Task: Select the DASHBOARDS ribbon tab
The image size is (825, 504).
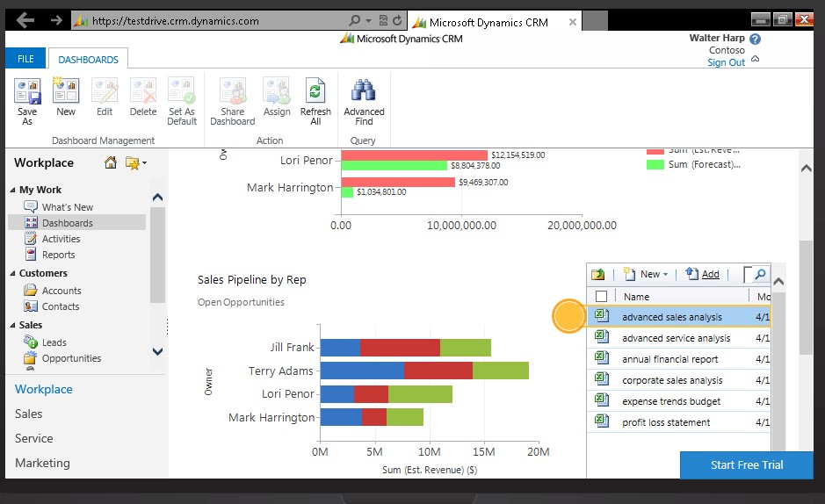Action: click(x=88, y=60)
